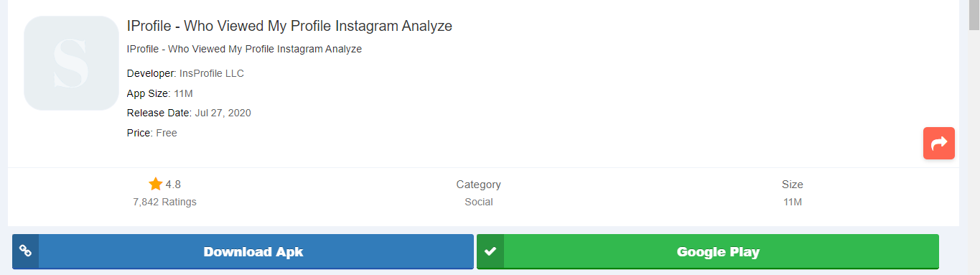Click the Download Apk button
Viewport: 980px width, 275px height.
[x=243, y=251]
